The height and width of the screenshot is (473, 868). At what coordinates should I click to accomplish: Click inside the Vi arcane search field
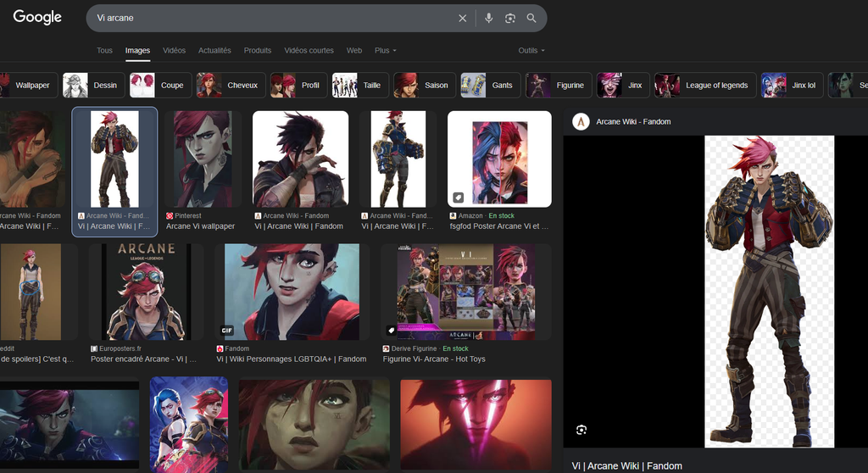[x=271, y=18]
